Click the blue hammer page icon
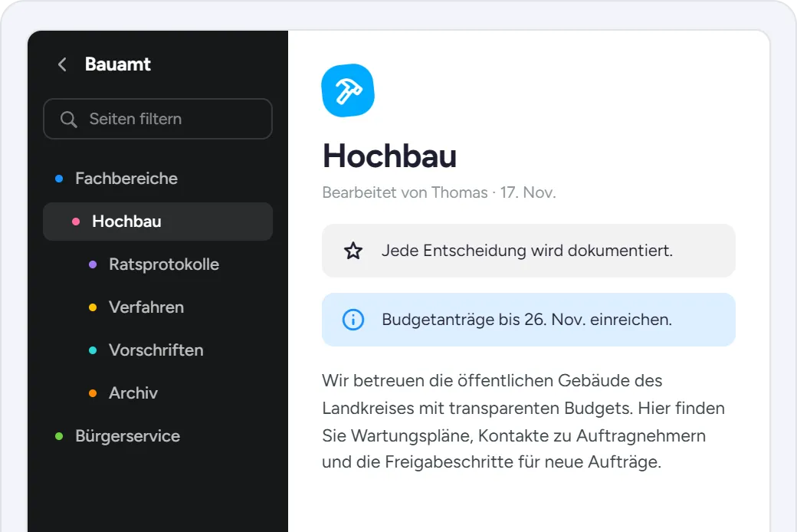 (x=348, y=90)
